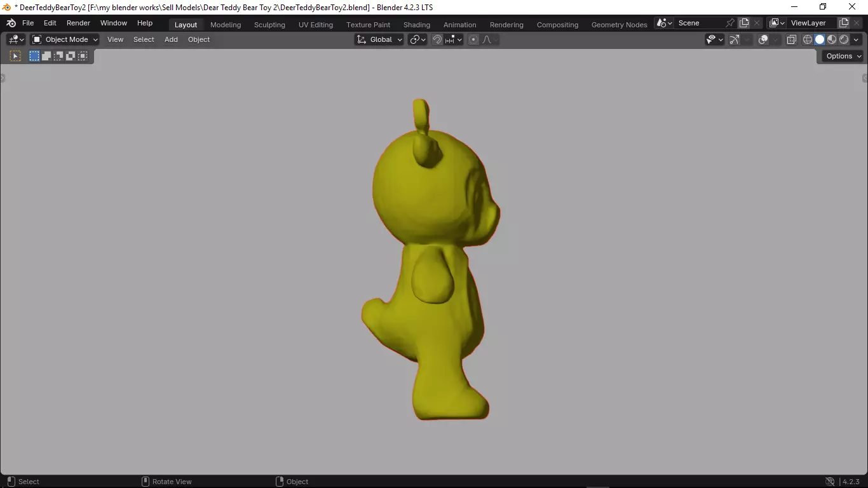The image size is (868, 488).
Task: Choose Set a new selection mode
Action: 34,56
